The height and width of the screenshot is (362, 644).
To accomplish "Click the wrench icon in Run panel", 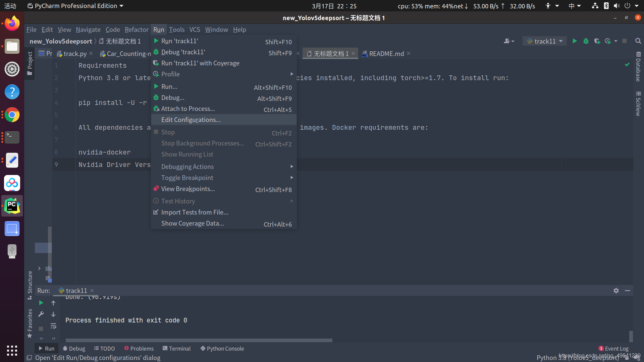I will (x=41, y=314).
